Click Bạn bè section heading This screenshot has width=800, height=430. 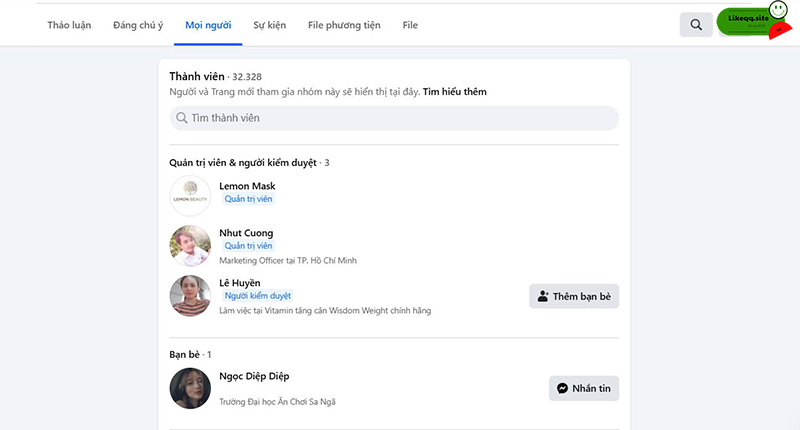click(190, 355)
